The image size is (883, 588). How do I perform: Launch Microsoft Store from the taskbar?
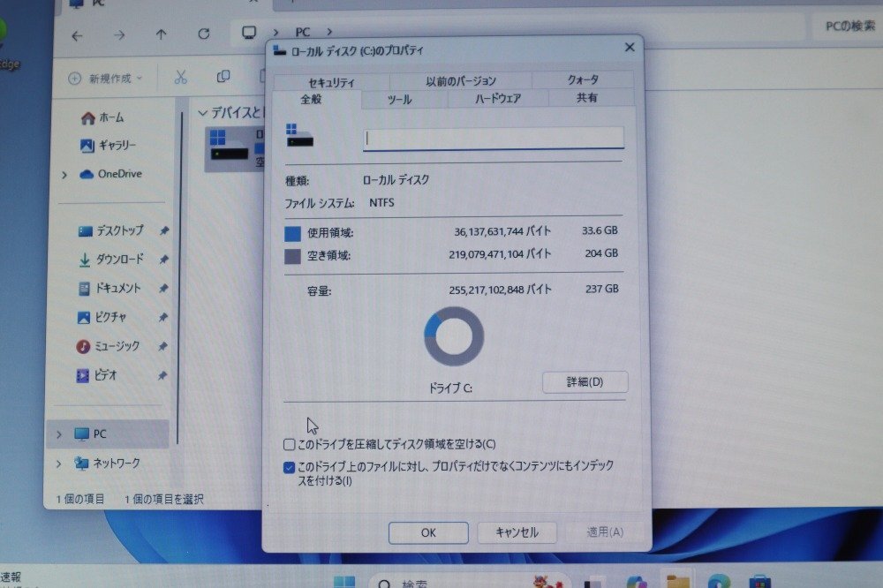(757, 581)
